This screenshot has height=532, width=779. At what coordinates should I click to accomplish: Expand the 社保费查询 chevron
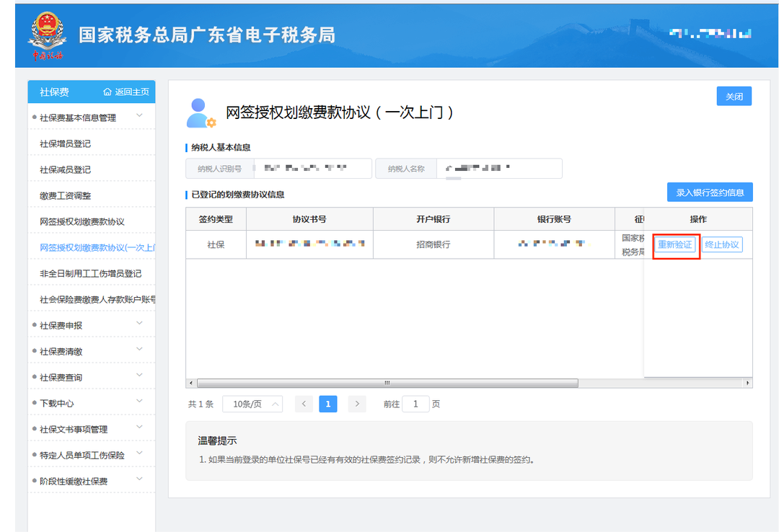coord(140,375)
